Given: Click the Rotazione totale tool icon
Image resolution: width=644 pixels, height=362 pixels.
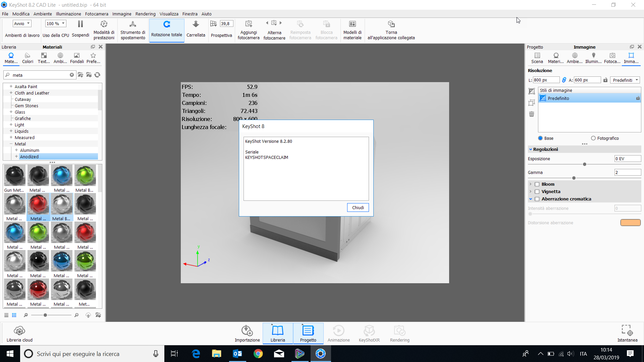Looking at the screenshot, I should coord(167,24).
